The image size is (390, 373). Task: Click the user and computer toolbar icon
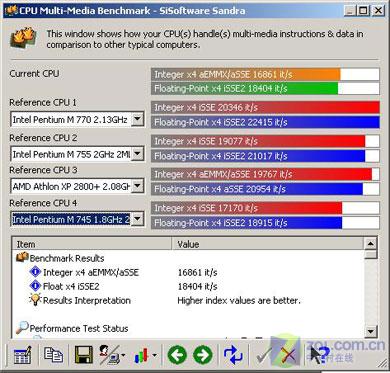coord(109,355)
